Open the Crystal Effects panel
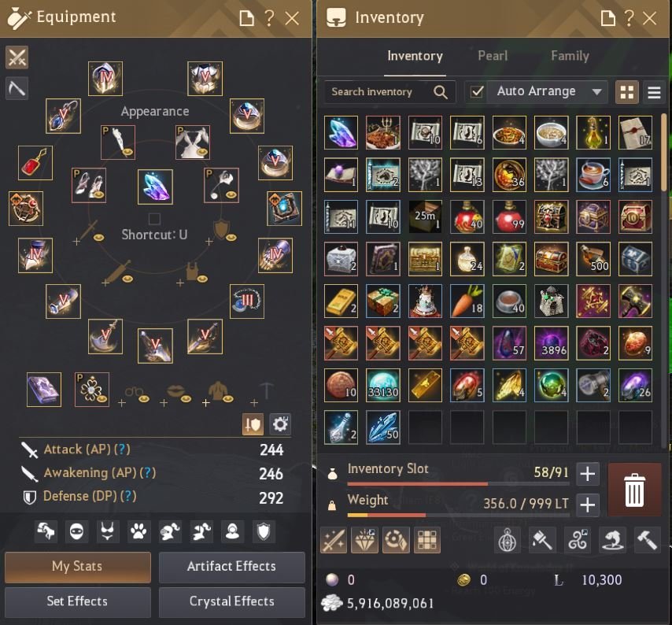This screenshot has height=625, width=672. (232, 602)
